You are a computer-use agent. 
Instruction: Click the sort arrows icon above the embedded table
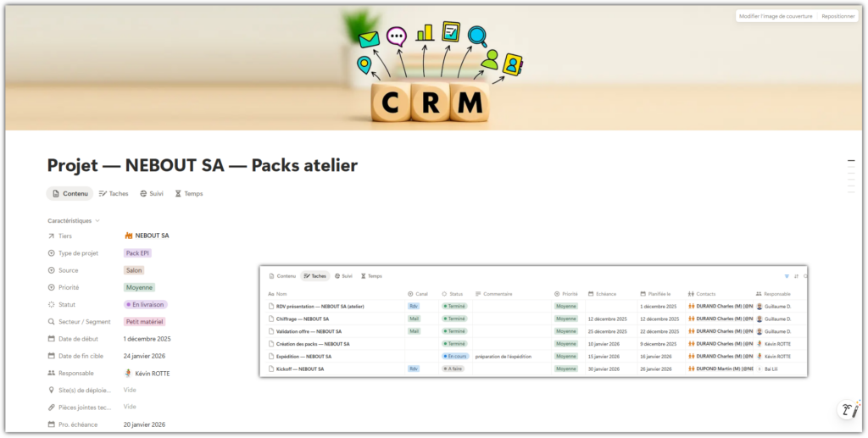pyautogui.click(x=796, y=276)
